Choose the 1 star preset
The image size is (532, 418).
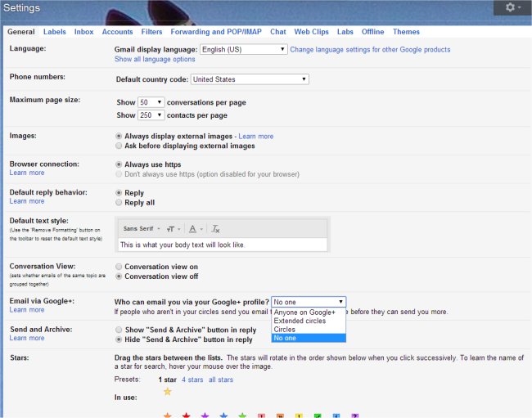[x=167, y=380]
